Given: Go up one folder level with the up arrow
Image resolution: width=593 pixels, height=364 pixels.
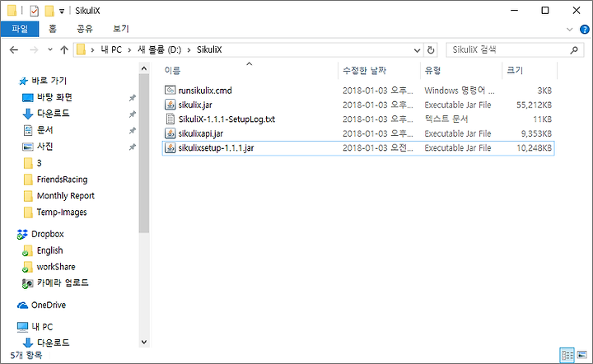Looking at the screenshot, I should (x=64, y=50).
